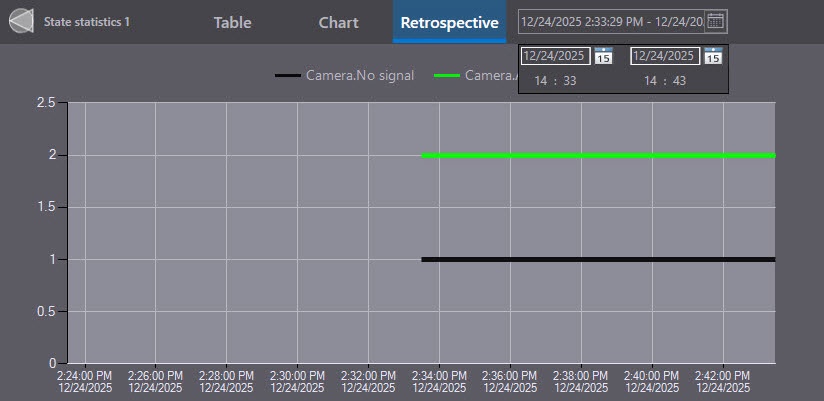Select the end minute value 43
Screen dimensions: 824x401
[x=680, y=81]
